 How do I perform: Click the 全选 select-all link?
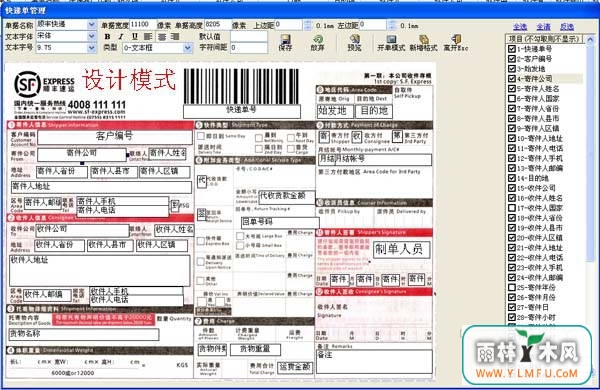(x=520, y=27)
